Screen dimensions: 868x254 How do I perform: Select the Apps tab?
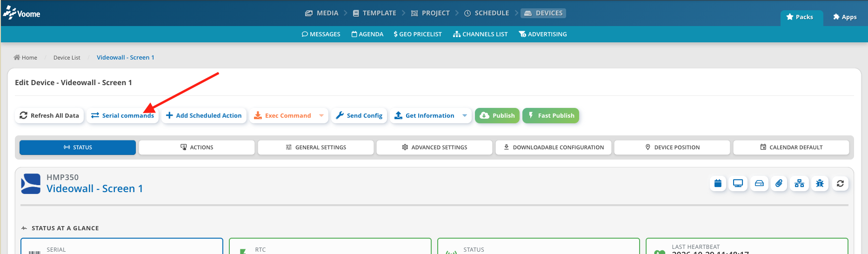(845, 17)
